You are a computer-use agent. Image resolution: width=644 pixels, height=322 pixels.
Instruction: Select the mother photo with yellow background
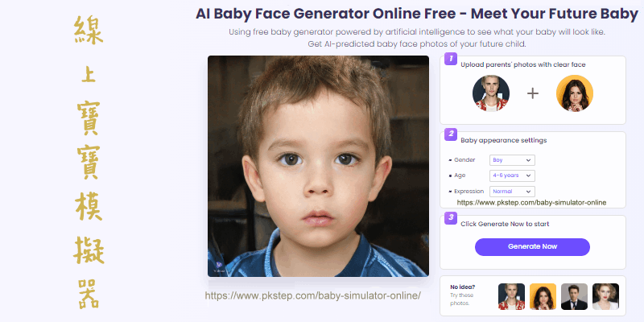click(575, 93)
